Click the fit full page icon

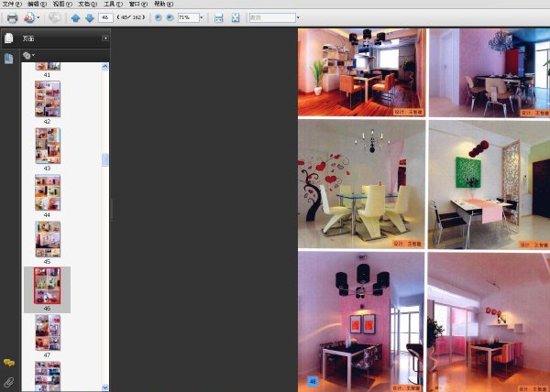(x=236, y=17)
